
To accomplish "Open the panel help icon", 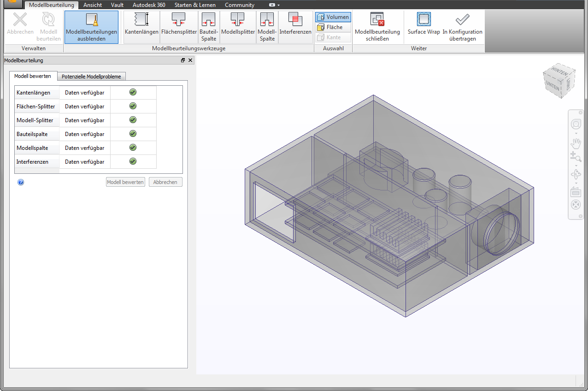I will (21, 182).
